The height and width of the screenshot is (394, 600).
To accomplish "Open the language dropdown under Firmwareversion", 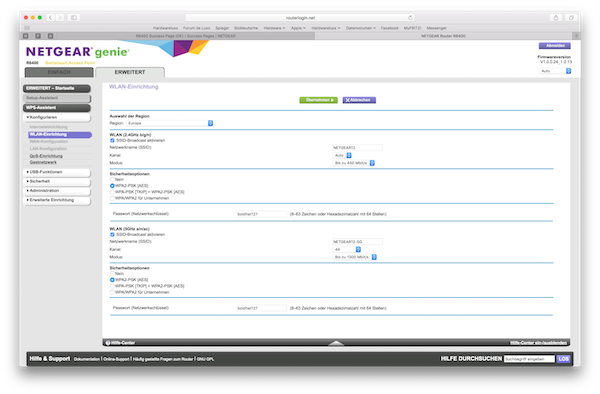I will pyautogui.click(x=555, y=71).
